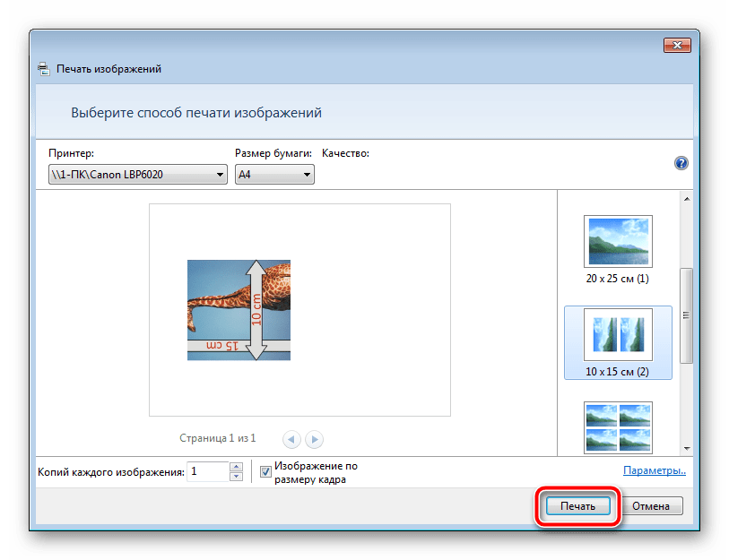Click the printer icon in title bar
Image resolution: width=729 pixels, height=560 pixels.
click(x=44, y=69)
